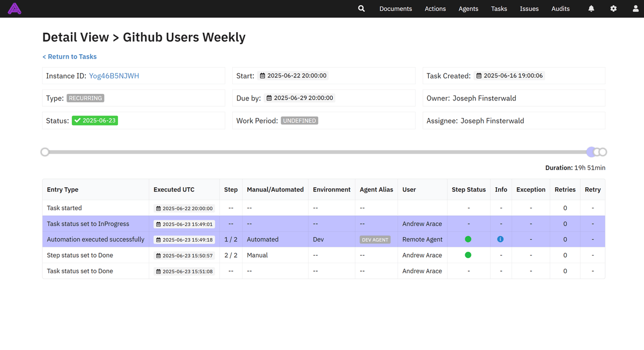This screenshot has width=644, height=350.
Task: Select Task status set to InProgress entry
Action: 88,224
